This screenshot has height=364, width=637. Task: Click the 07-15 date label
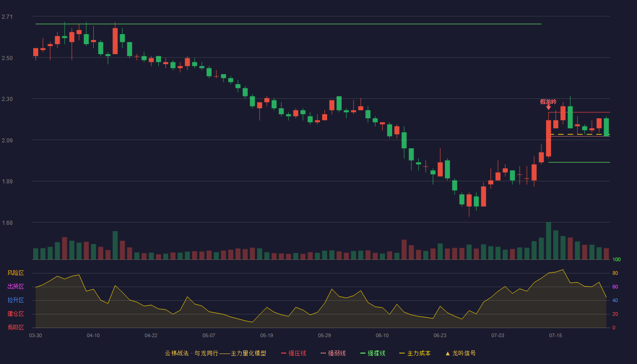[x=556, y=335]
